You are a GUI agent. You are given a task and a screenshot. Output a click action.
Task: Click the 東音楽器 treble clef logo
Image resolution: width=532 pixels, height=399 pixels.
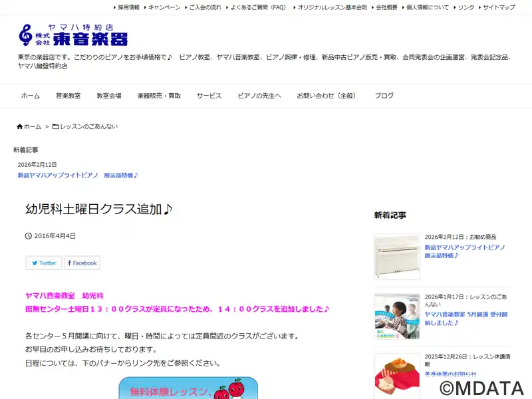click(25, 35)
